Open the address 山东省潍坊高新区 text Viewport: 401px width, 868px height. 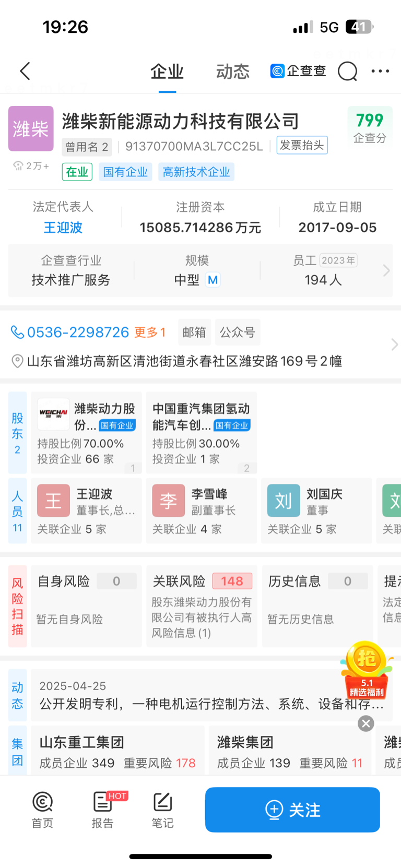click(185, 361)
